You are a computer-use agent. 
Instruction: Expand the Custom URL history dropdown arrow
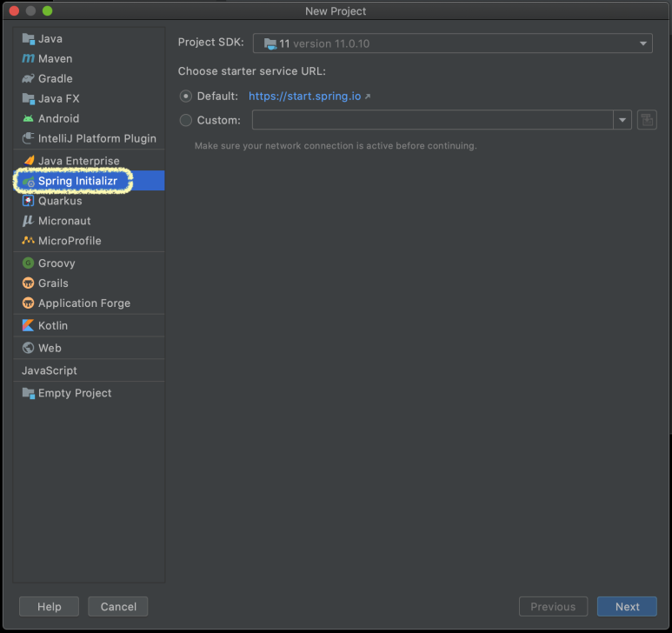tap(622, 120)
